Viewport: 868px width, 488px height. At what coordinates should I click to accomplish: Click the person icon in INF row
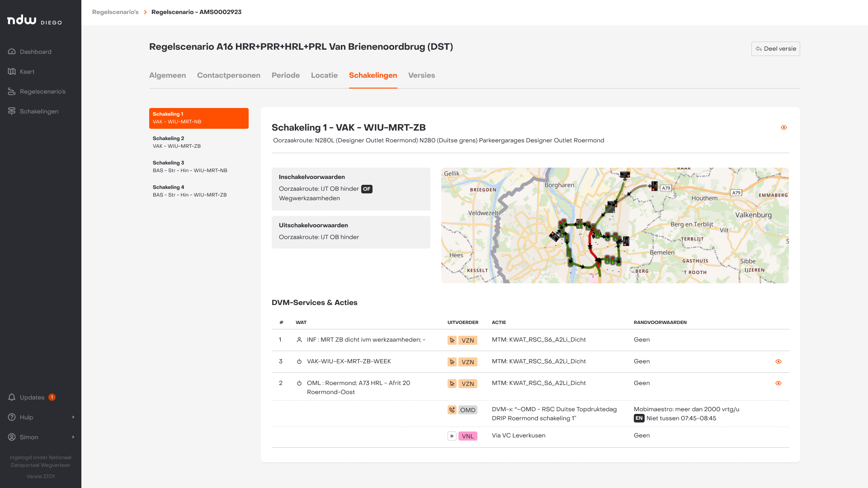point(299,340)
